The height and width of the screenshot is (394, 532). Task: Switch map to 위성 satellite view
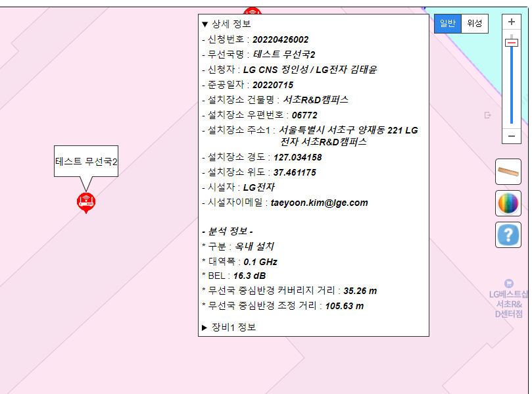(x=475, y=23)
